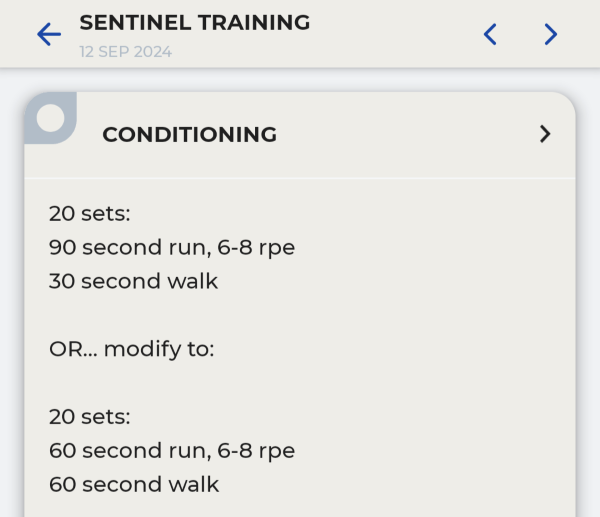
Task: Open the CONDITIONING section title
Action: (189, 135)
